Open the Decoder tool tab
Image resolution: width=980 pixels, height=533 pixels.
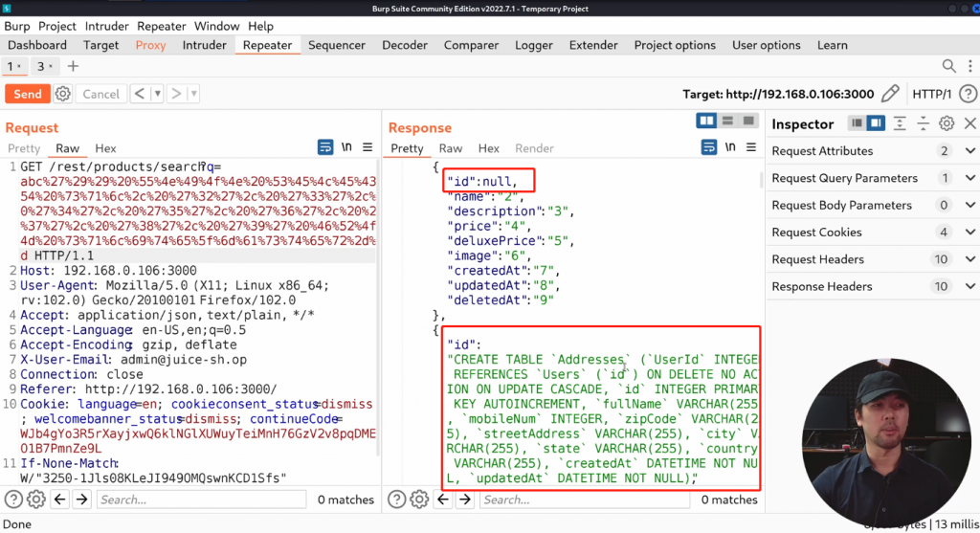[x=405, y=45]
